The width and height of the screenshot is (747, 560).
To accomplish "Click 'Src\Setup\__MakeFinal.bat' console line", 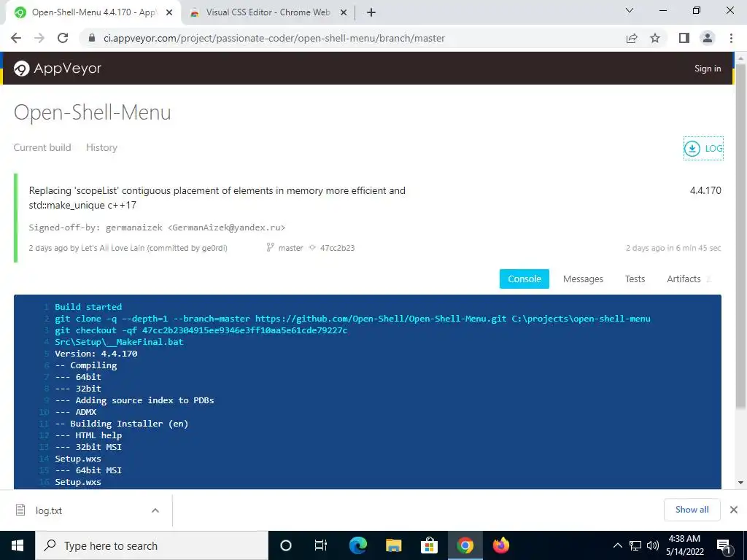I will (x=119, y=342).
